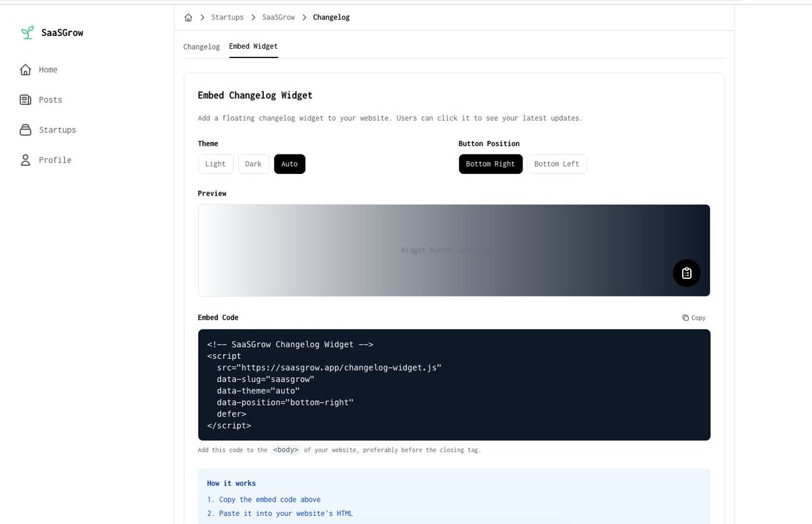This screenshot has width=812, height=524.
Task: Click the "defer>" line in code
Action: (231, 414)
